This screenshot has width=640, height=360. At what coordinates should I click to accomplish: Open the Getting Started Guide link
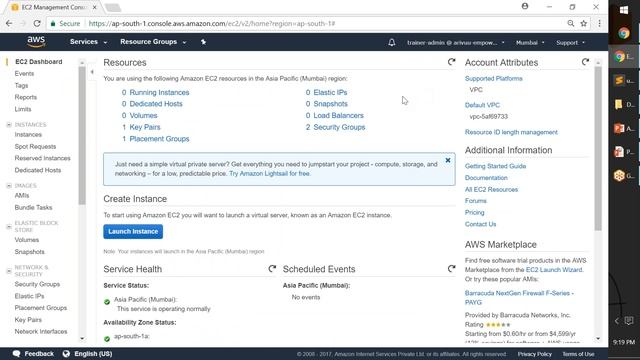(x=495, y=166)
